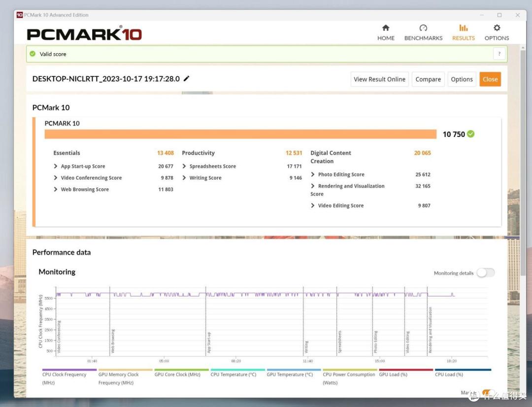Click the overall 10 750 score value
This screenshot has height=407, width=532.
pyautogui.click(x=454, y=134)
